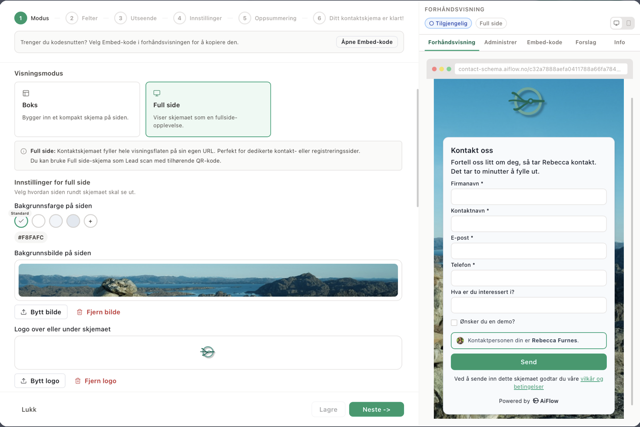This screenshot has height=427, width=640.
Task: Click the #F8FAFC hex color value
Action: coord(31,237)
